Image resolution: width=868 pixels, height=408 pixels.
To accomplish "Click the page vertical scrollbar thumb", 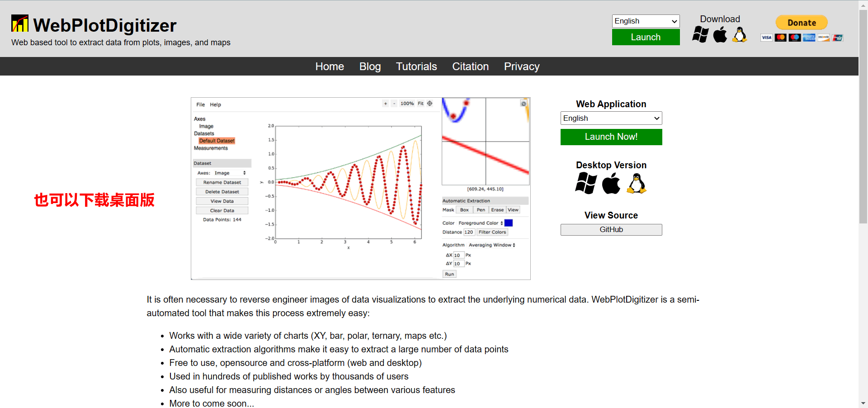I will 863,117.
